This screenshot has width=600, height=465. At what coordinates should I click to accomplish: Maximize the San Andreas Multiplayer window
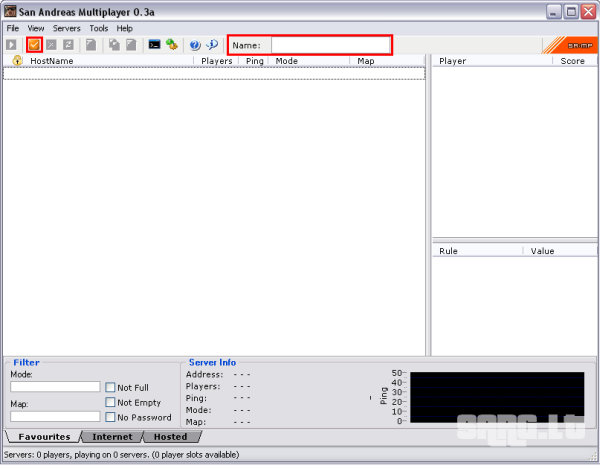tap(571, 12)
